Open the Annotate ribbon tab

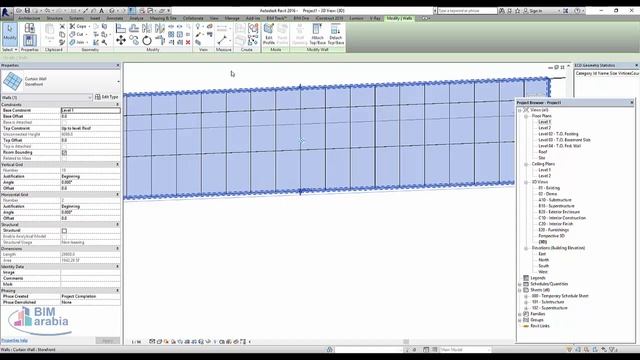[x=115, y=18]
